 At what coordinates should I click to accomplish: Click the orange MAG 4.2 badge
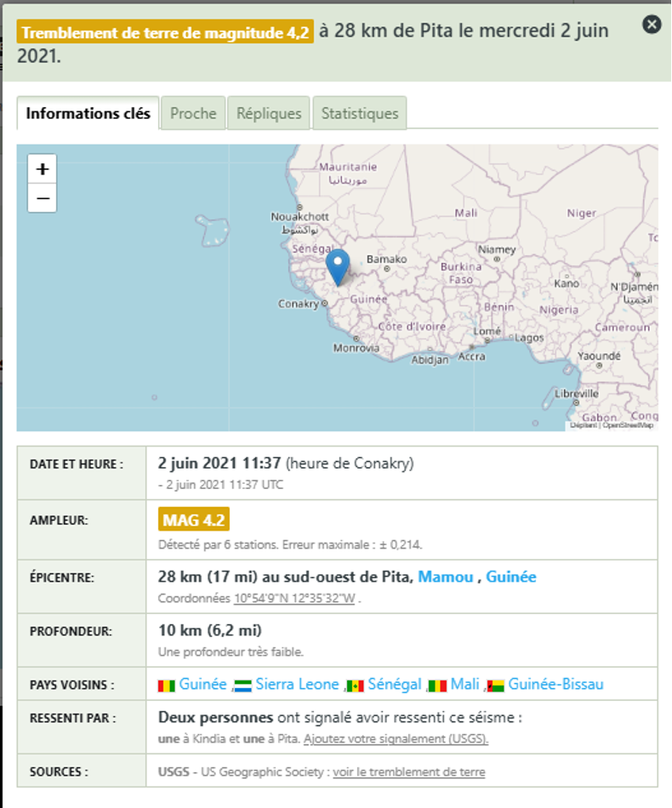[x=193, y=520]
